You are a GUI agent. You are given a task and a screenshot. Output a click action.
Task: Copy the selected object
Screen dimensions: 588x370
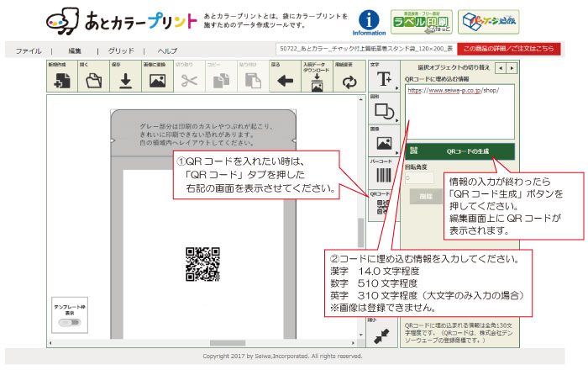pos(221,77)
